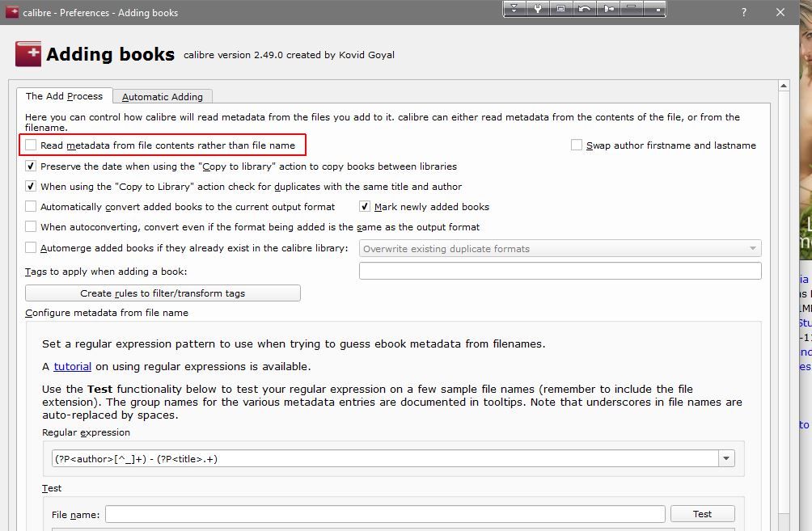
Task: Click the calibre icon in title bar
Action: pyautogui.click(x=12, y=12)
